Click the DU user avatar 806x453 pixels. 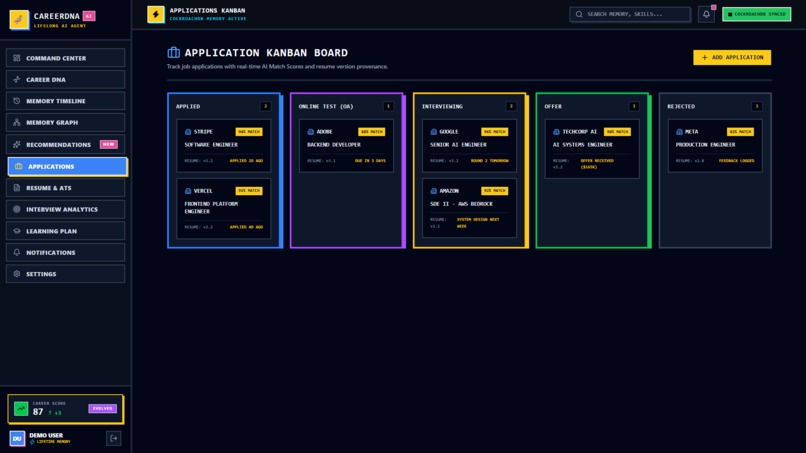[x=17, y=438]
